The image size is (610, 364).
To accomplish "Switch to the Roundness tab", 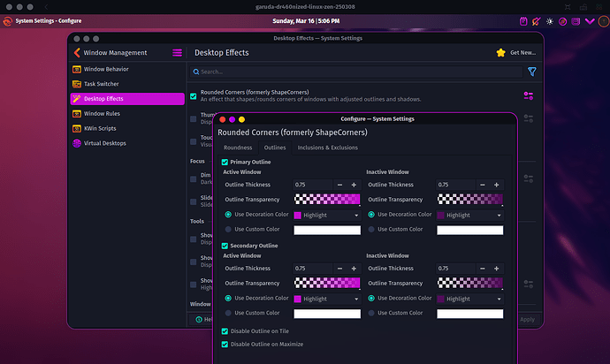I will (x=238, y=148).
